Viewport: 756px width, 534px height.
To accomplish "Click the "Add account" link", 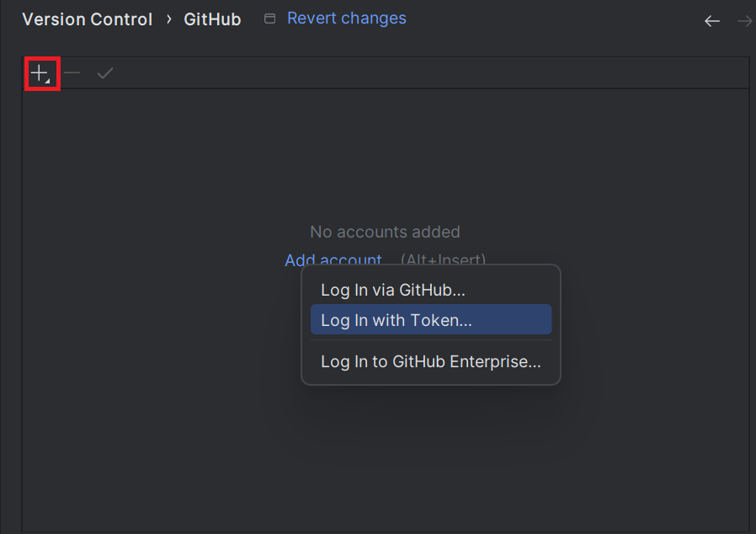I will (x=333, y=260).
